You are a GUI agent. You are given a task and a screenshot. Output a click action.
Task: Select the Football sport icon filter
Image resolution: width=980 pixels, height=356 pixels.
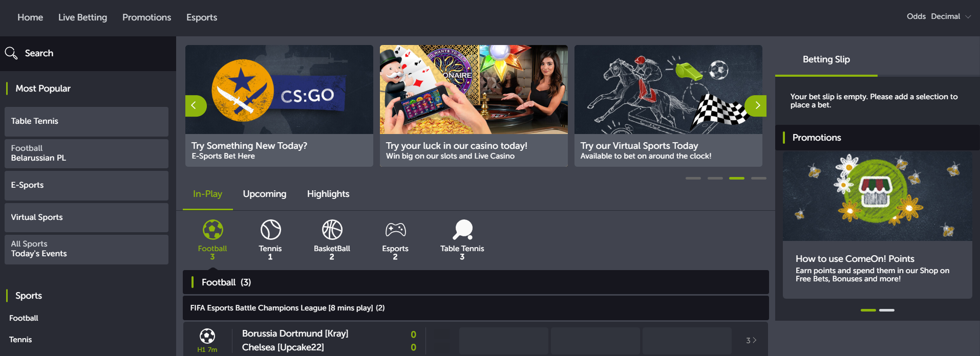click(x=212, y=230)
